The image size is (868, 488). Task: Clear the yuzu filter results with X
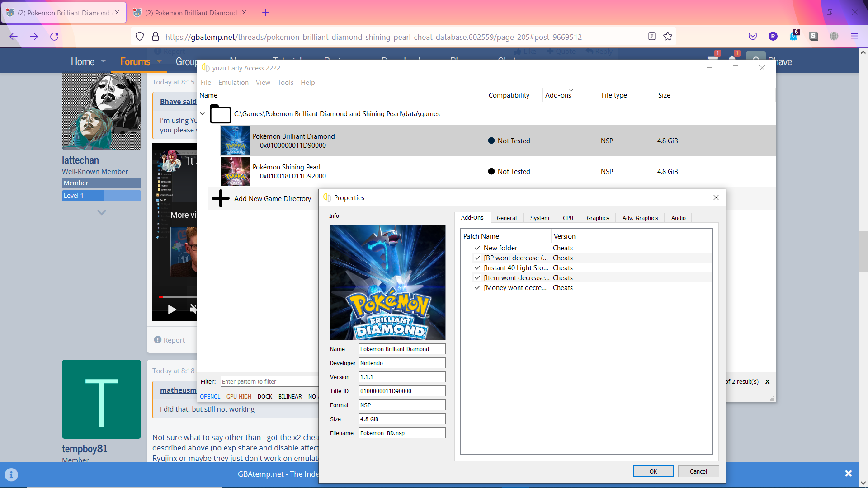(x=767, y=382)
